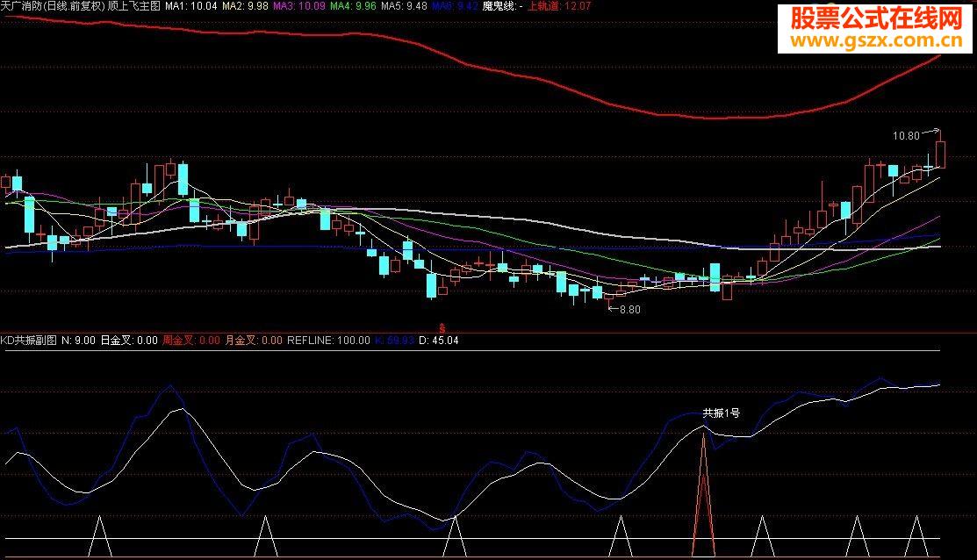Click the arrow next to the 10.80 high
The image size is (977, 560).
pos(930,132)
